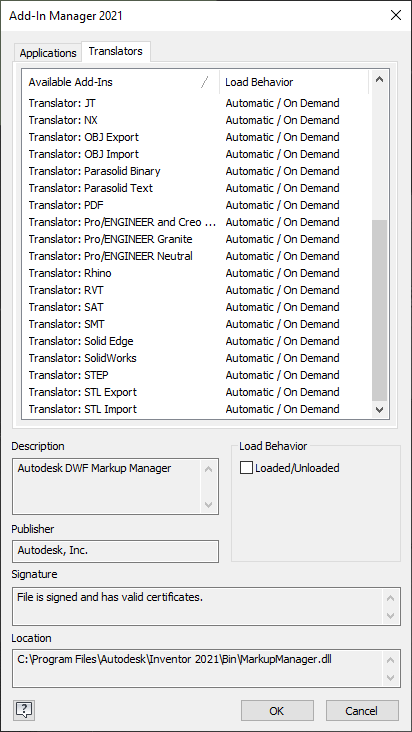Viewport: 412px width, 732px height.
Task: Click the Location box up arrow
Action: pos(391,660)
